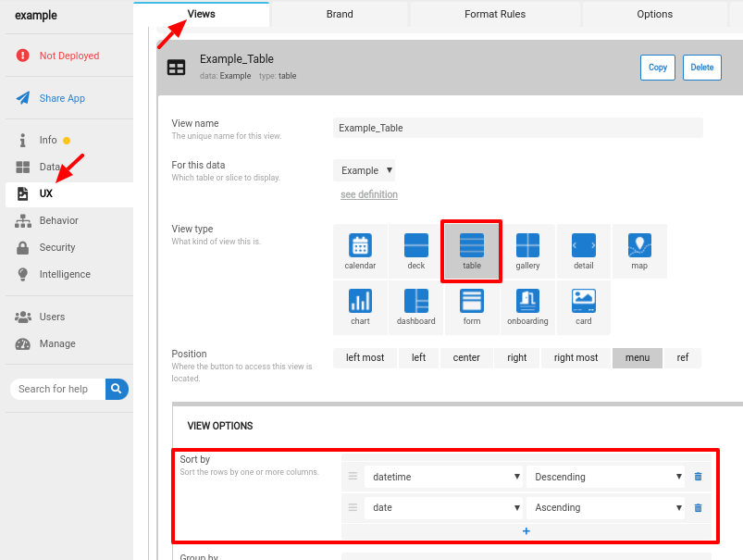Click the search magnifier button
This screenshot has width=743, height=560.
[x=117, y=389]
